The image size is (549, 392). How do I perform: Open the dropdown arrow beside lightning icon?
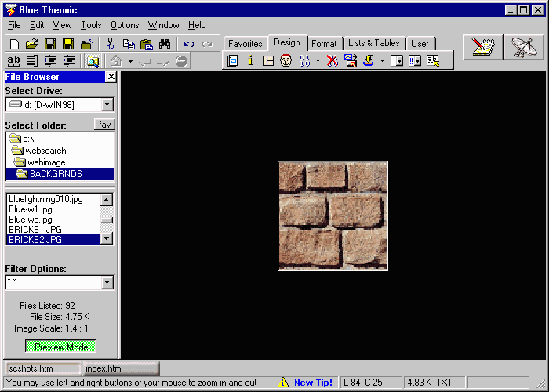click(382, 61)
